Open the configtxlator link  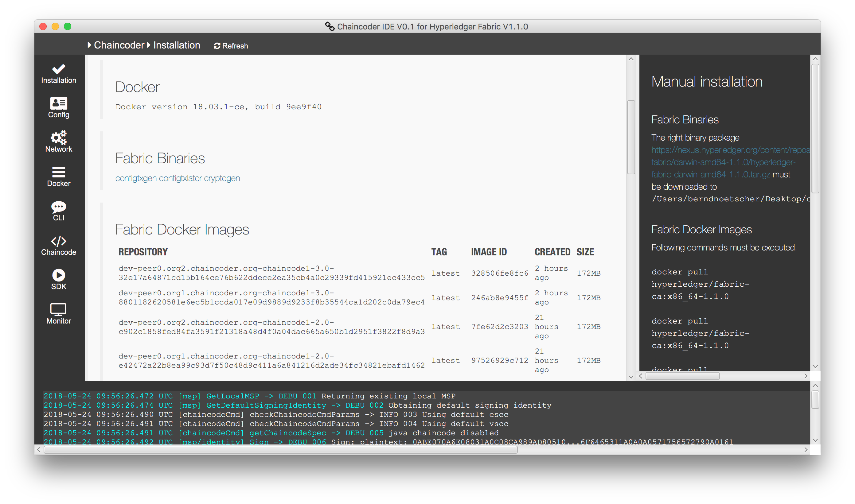click(x=180, y=178)
